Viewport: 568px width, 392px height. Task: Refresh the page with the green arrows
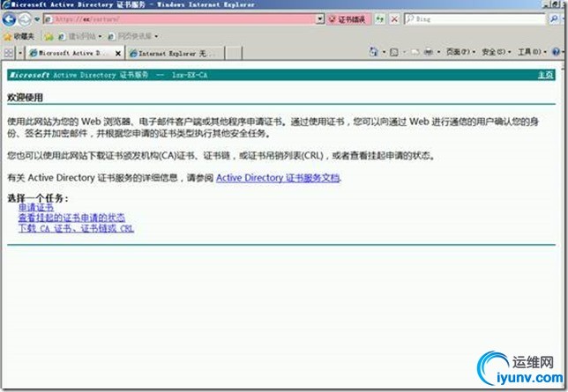click(379, 18)
